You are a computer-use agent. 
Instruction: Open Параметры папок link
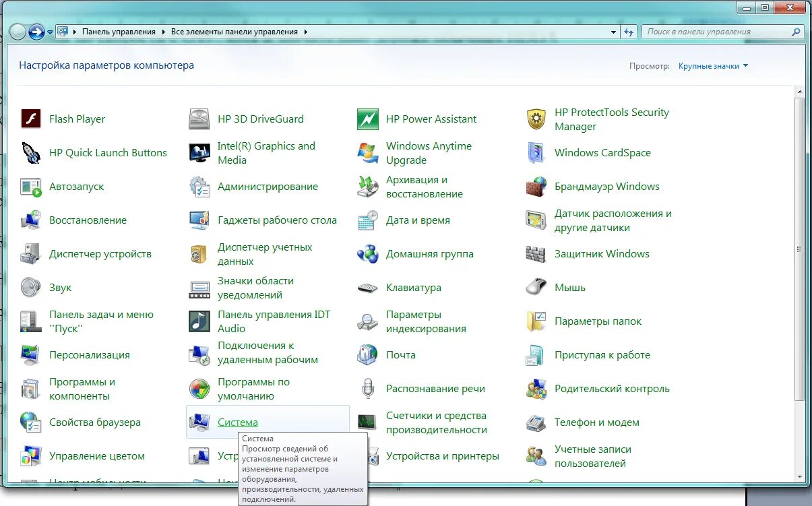tap(598, 321)
